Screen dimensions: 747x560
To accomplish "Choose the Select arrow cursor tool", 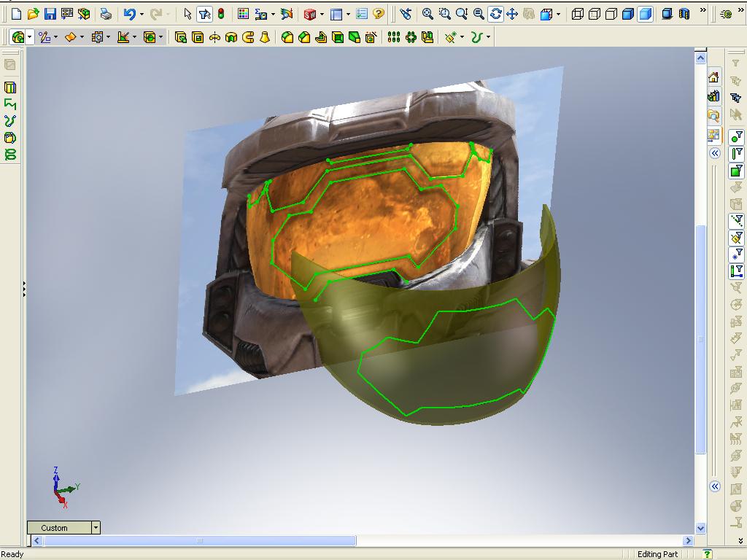I will pyautogui.click(x=187, y=14).
